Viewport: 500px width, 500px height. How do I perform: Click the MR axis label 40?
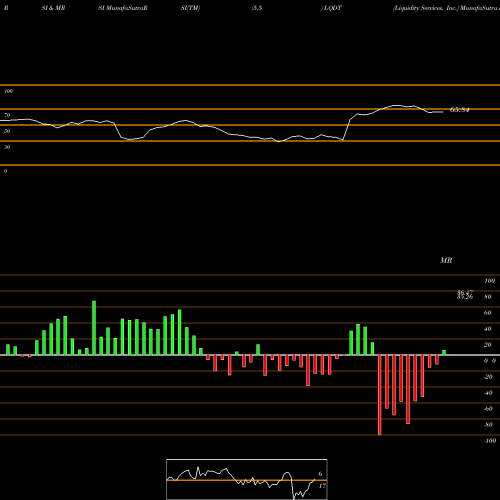(x=488, y=329)
